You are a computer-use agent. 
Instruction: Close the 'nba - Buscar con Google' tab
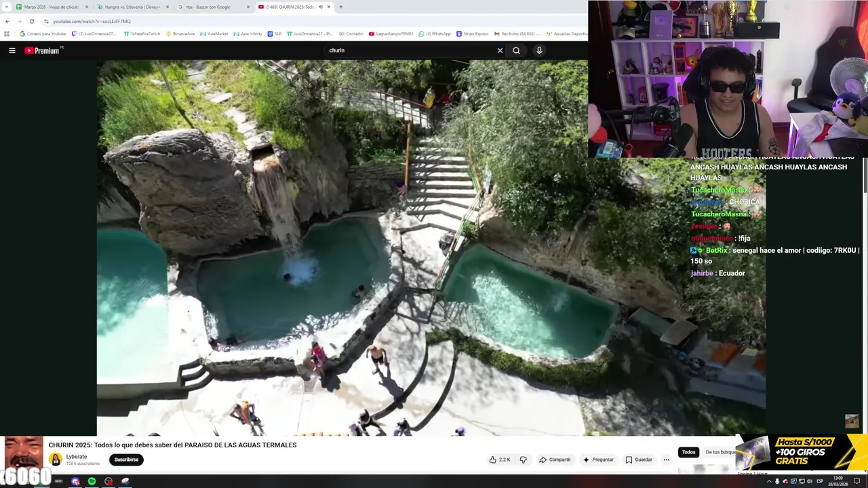(x=248, y=7)
